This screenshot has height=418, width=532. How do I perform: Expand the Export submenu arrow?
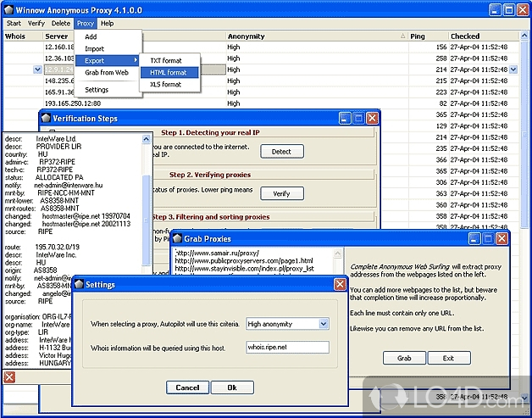(136, 60)
